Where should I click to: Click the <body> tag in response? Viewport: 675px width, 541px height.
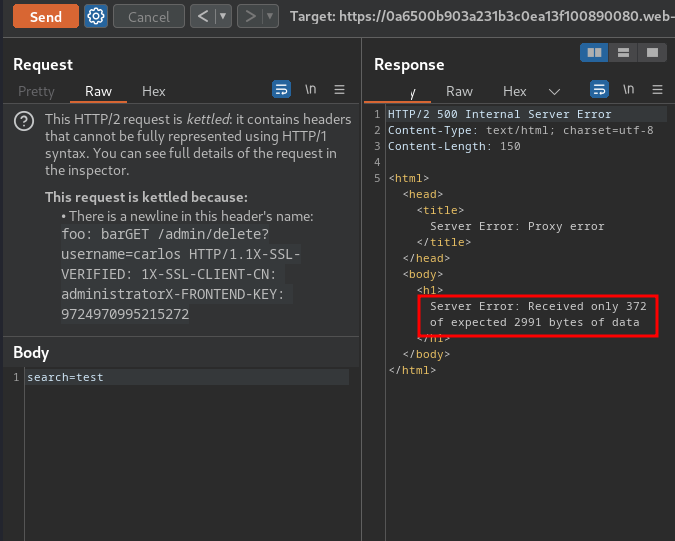(x=423, y=274)
